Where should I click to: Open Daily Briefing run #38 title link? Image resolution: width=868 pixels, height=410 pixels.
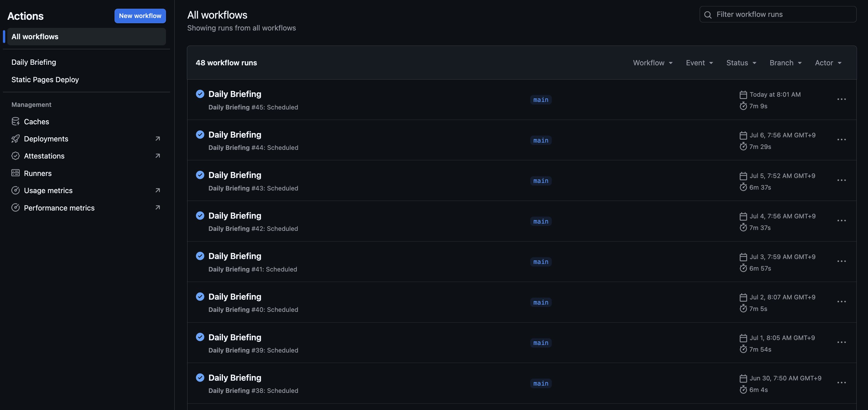coord(235,378)
